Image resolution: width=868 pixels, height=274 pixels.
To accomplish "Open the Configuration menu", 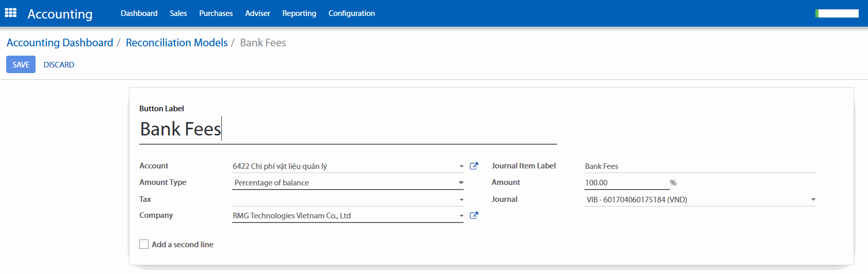I will (x=352, y=13).
